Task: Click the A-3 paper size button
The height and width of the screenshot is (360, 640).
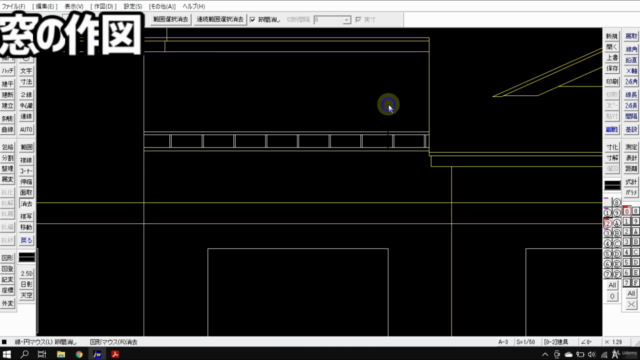Action: point(503,342)
